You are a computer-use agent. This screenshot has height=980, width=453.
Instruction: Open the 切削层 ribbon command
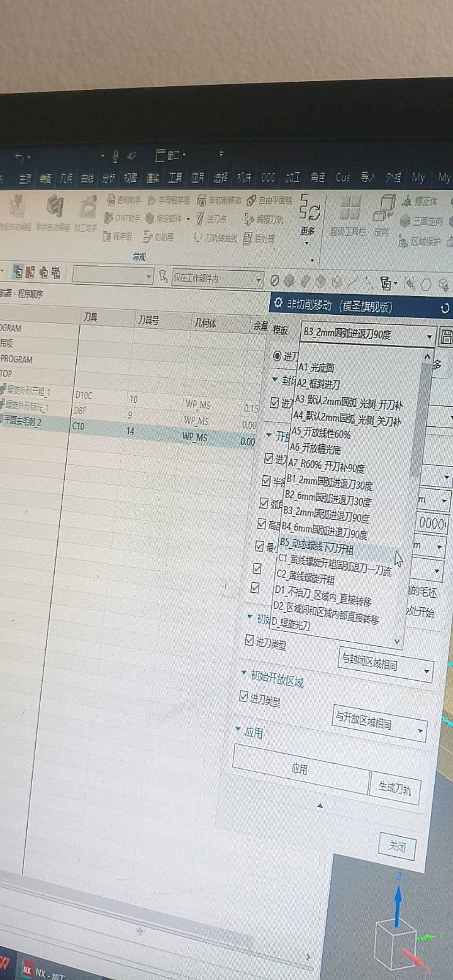click(159, 237)
